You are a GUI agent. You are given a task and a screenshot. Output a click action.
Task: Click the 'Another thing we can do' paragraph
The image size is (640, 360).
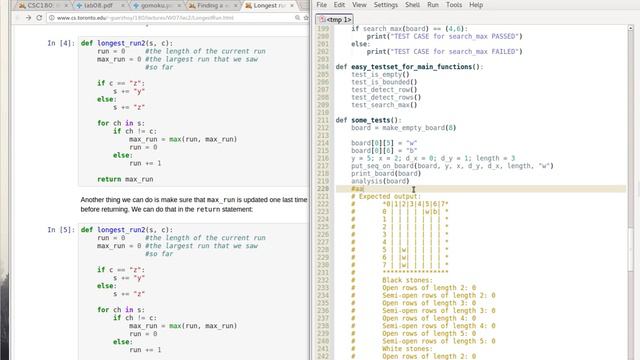tap(194, 204)
